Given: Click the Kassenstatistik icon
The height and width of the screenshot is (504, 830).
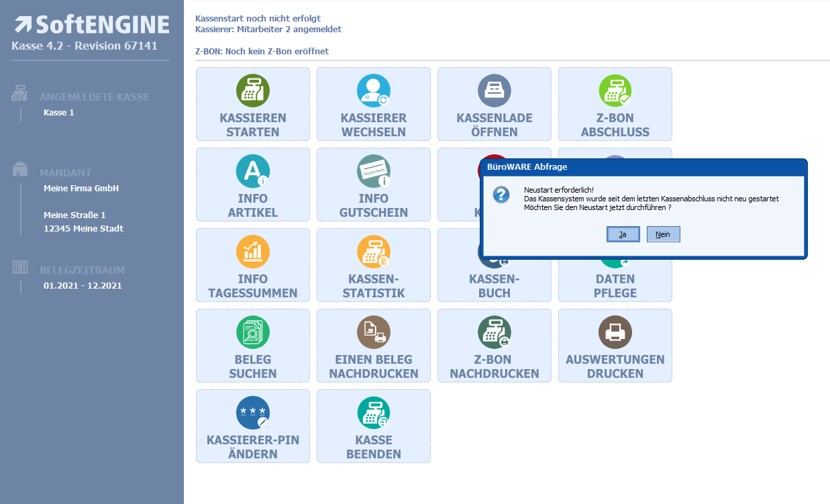Looking at the screenshot, I should pyautogui.click(x=374, y=252).
